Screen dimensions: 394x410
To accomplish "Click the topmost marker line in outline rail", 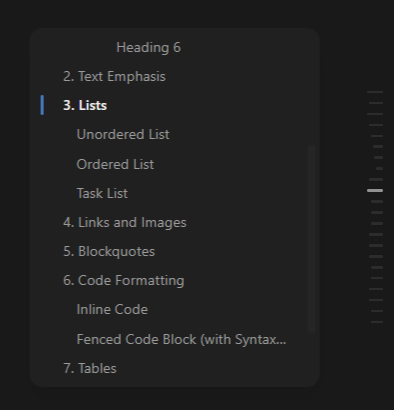I will click(375, 92).
